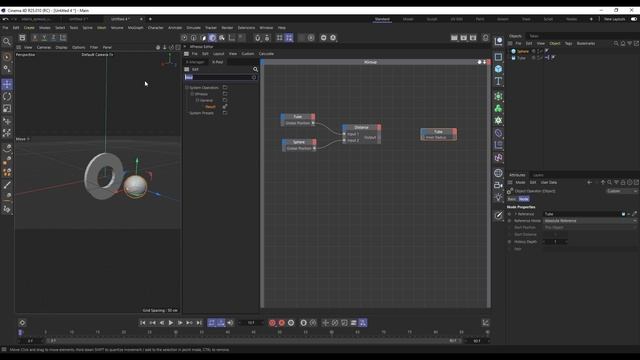Toggle the New Layouts switch

click(x=633, y=19)
